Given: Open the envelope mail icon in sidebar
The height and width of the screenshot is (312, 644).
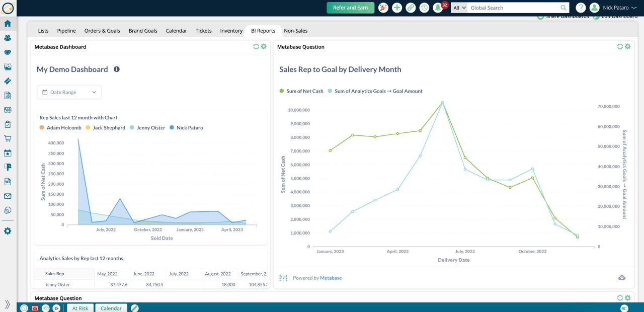Looking at the screenshot, I should click(8, 196).
